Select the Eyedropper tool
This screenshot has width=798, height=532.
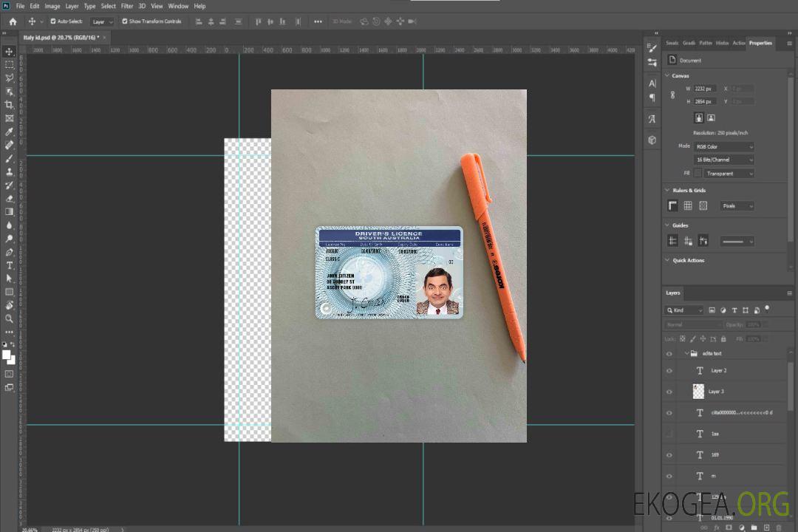[10, 132]
